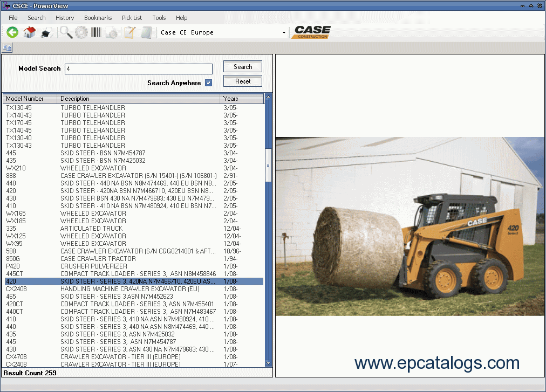This screenshot has width=546, height=392.
Task: Click the Result Count 259 status text
Action: click(30, 373)
